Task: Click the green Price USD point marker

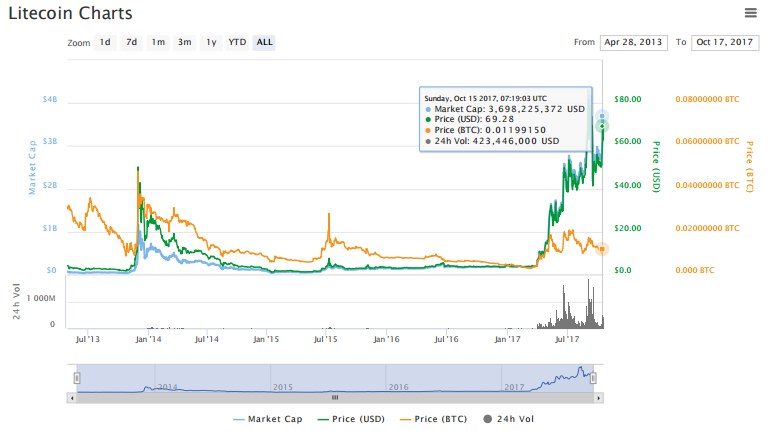Action: coord(602,127)
